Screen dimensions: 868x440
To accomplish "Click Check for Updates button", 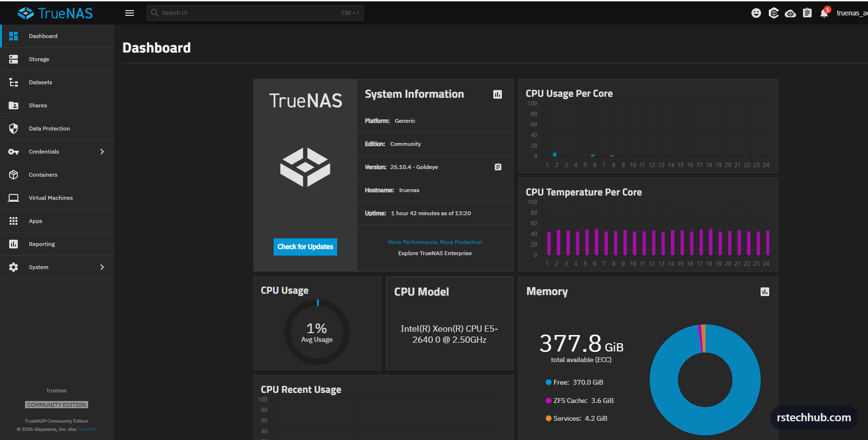I will tap(305, 247).
